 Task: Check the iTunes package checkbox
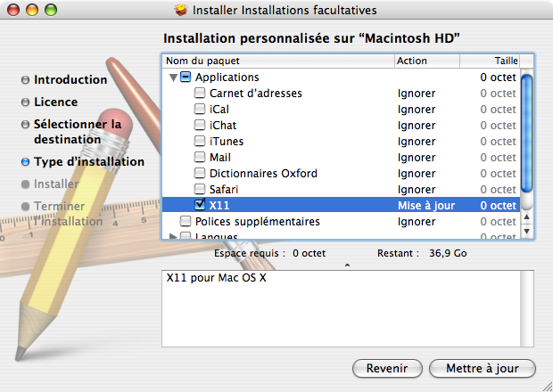click(200, 142)
